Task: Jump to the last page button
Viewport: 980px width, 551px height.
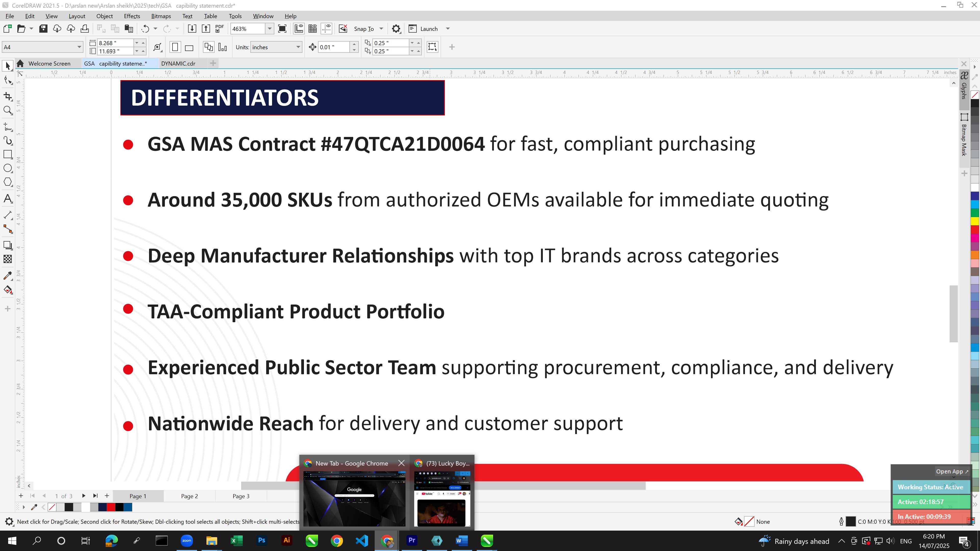Action: tap(95, 495)
